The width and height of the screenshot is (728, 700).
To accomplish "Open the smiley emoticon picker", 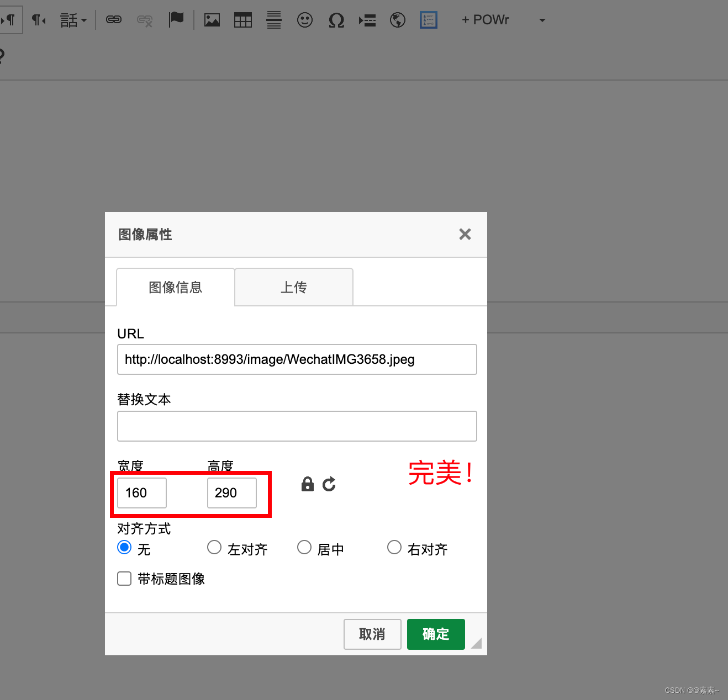I will tap(305, 20).
